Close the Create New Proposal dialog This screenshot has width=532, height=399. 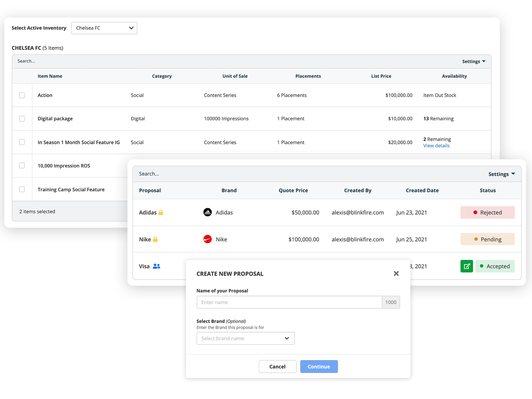(396, 273)
